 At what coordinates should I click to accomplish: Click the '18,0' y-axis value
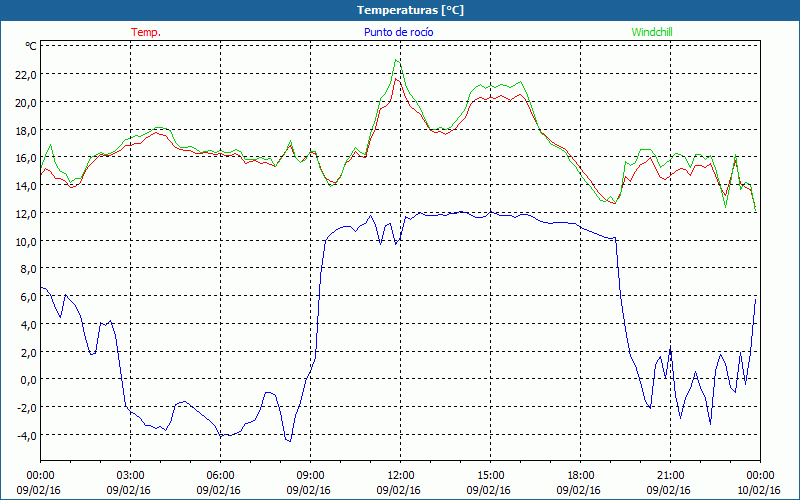tap(27, 130)
